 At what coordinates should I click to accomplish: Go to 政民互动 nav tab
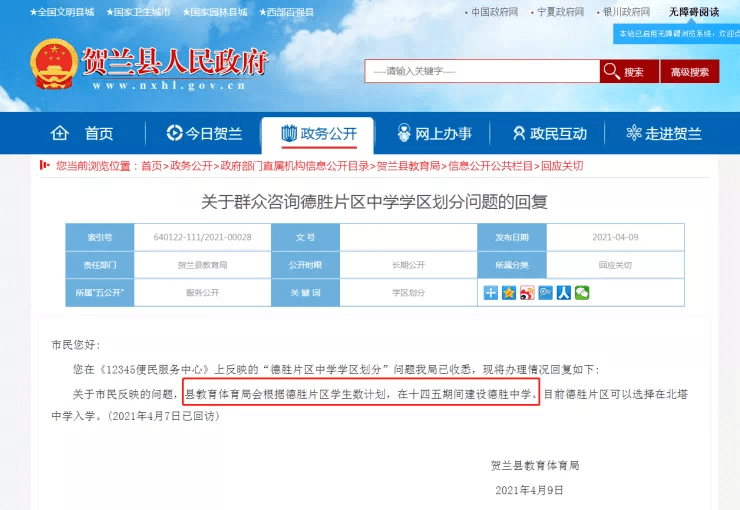tap(550, 134)
